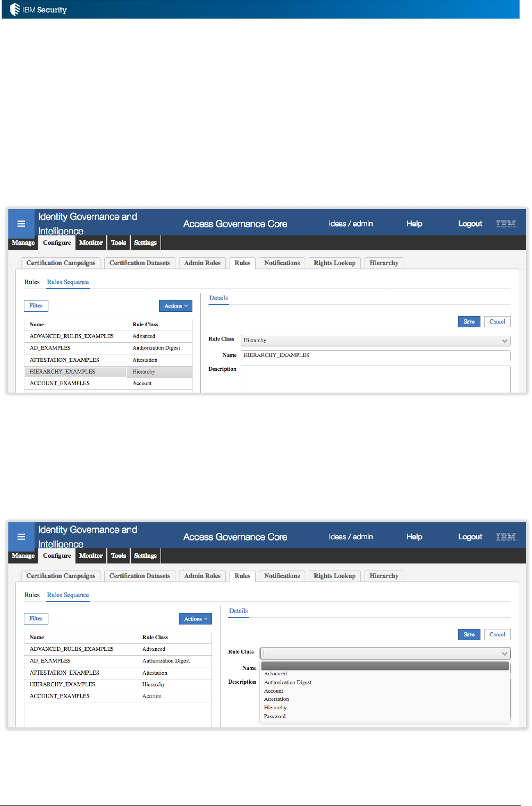The width and height of the screenshot is (532, 806).
Task: Click Logout link in lower screenshot header
Action: 470,537
